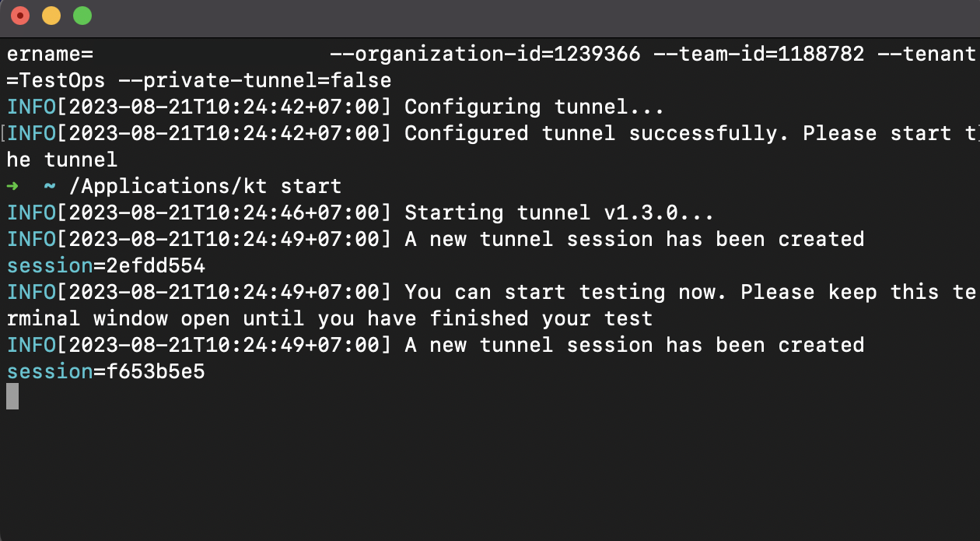This screenshot has width=980, height=541.
Task: Click the session ID f653b5e5
Action: tap(149, 372)
